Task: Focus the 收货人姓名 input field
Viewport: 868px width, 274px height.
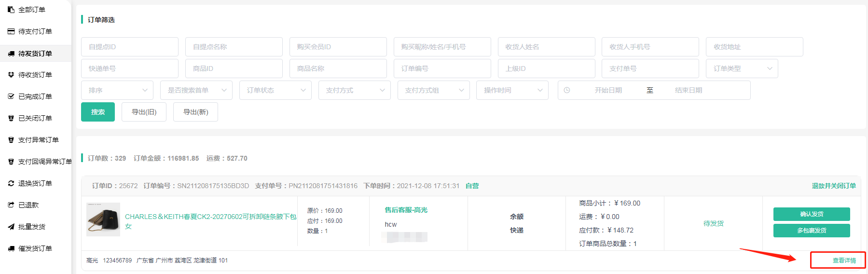Action: (x=547, y=47)
